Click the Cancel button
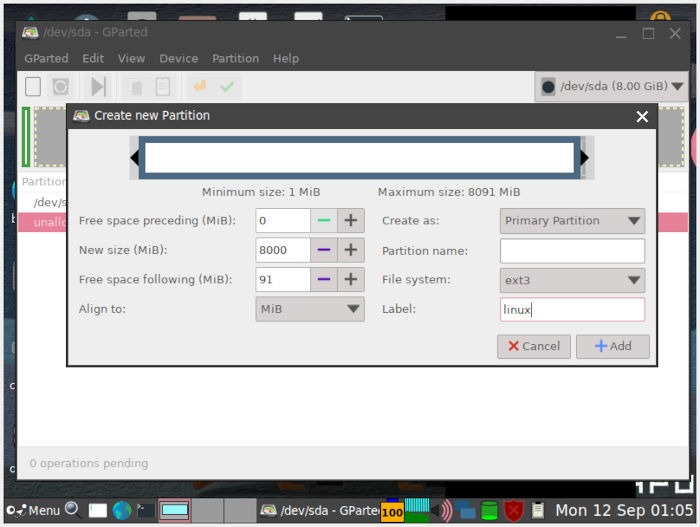 coord(534,347)
